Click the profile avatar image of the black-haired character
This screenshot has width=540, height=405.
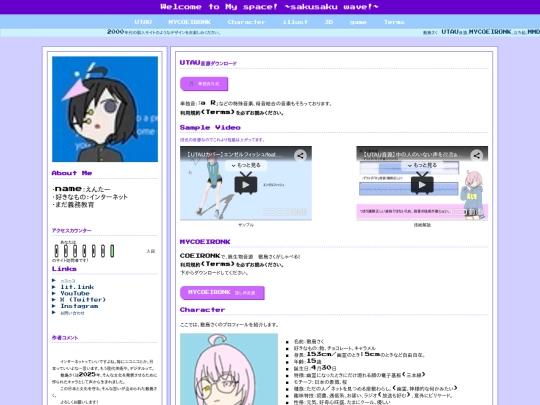pyautogui.click(x=105, y=109)
